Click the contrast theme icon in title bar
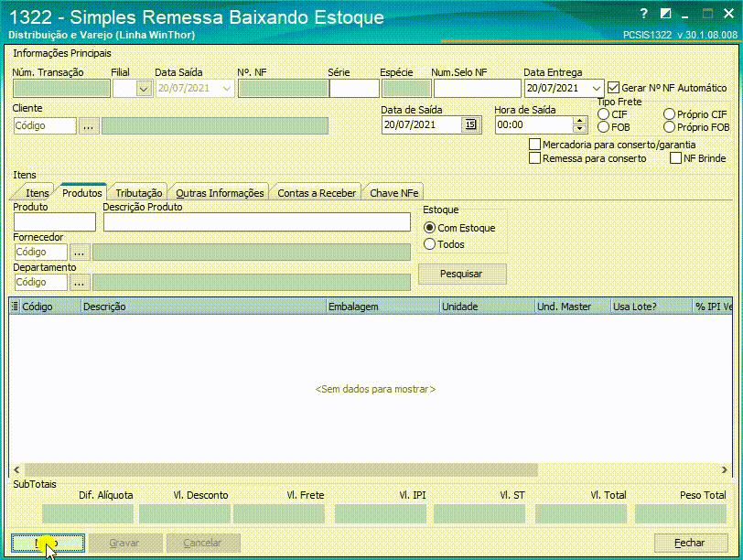Screen dimensions: 743x560 (x=665, y=15)
